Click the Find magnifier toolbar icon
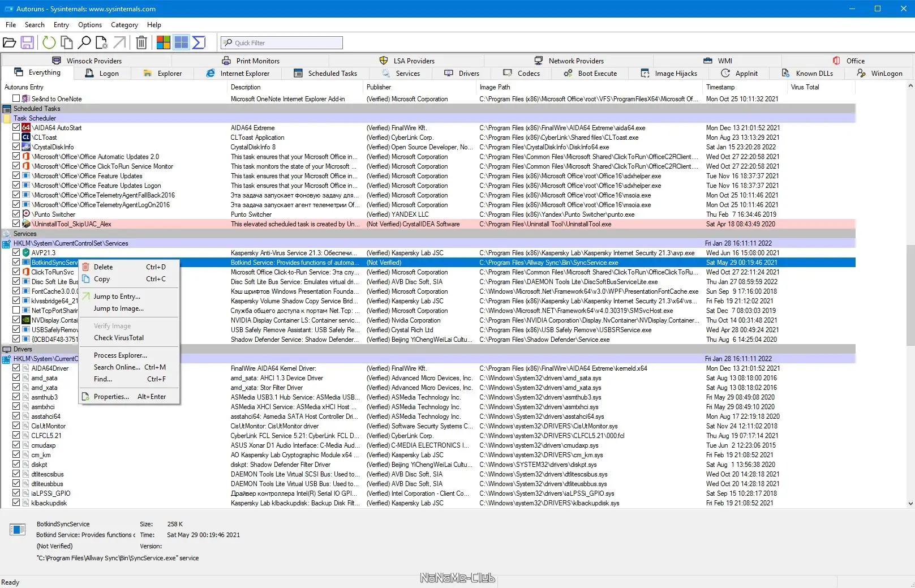This screenshot has height=588, width=915. (x=84, y=42)
